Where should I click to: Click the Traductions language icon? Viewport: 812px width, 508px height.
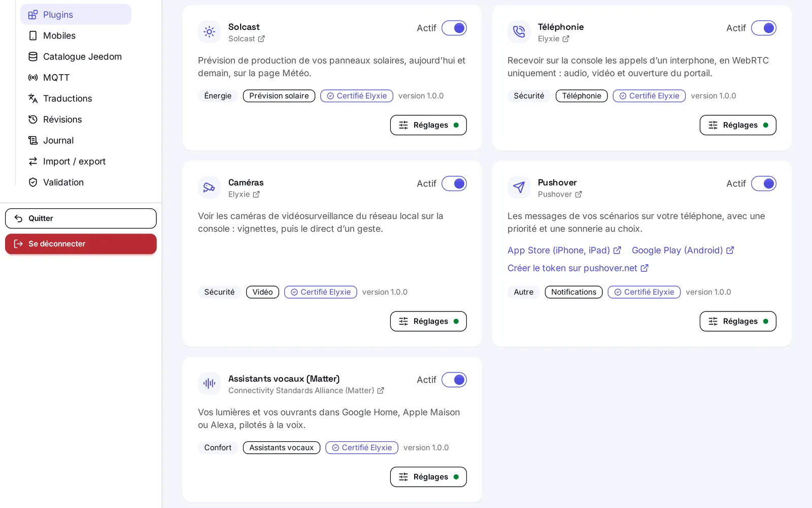[x=33, y=99]
